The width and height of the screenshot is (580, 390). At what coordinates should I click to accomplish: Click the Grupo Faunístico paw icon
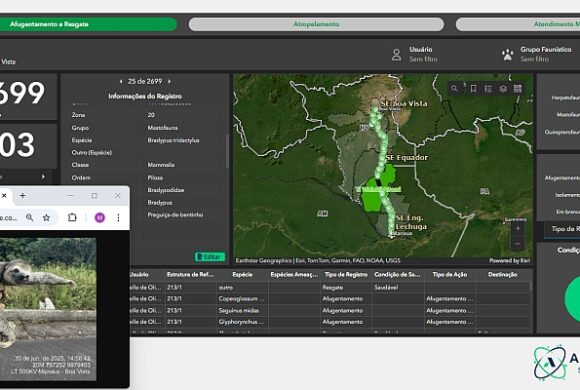point(508,55)
